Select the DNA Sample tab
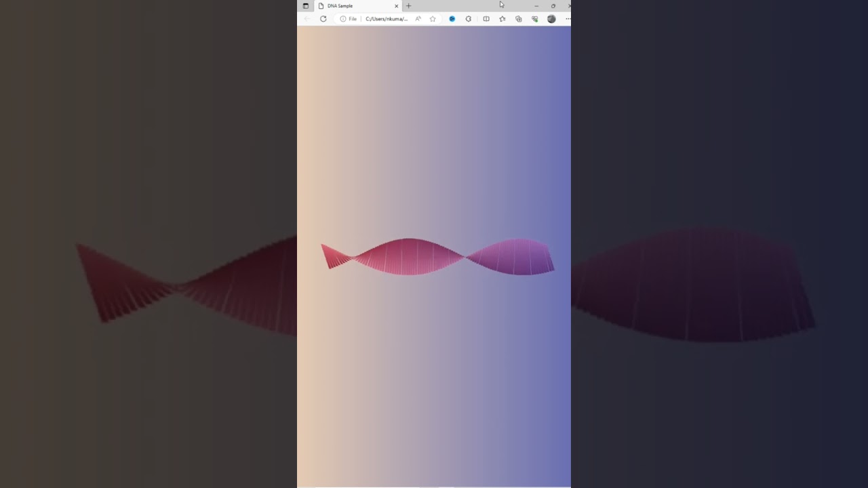This screenshot has width=868, height=488. pyautogui.click(x=358, y=6)
